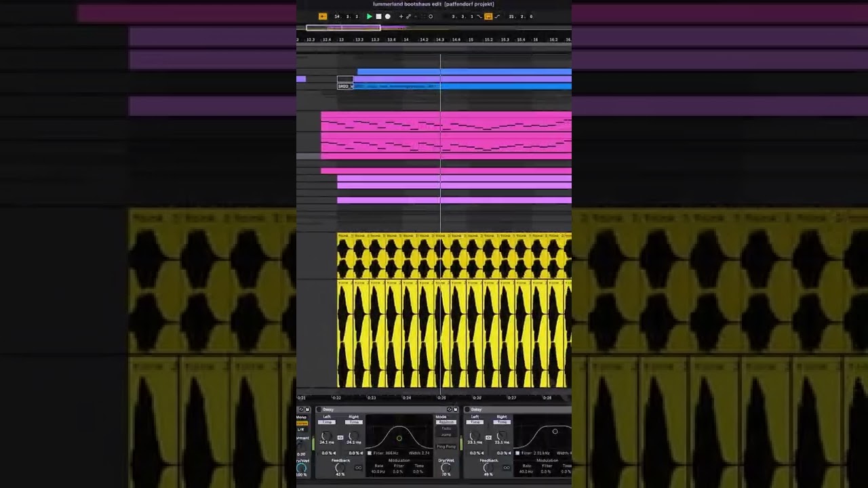Toggle second Delay's Left Time mode button
Viewport: 868px width, 488px height.
tap(475, 422)
